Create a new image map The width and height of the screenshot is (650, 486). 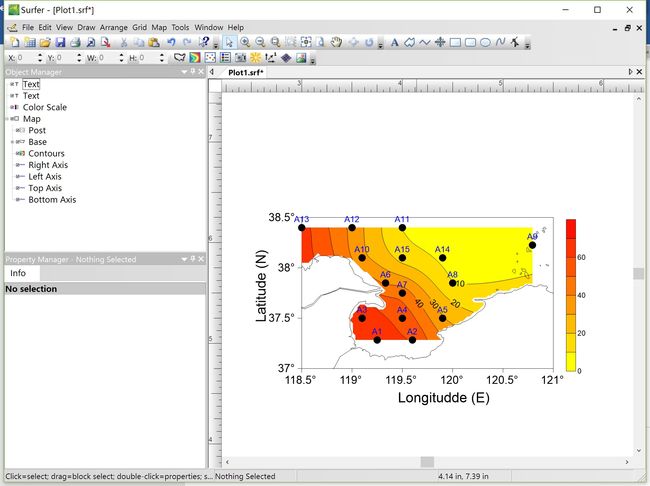[x=240, y=58]
